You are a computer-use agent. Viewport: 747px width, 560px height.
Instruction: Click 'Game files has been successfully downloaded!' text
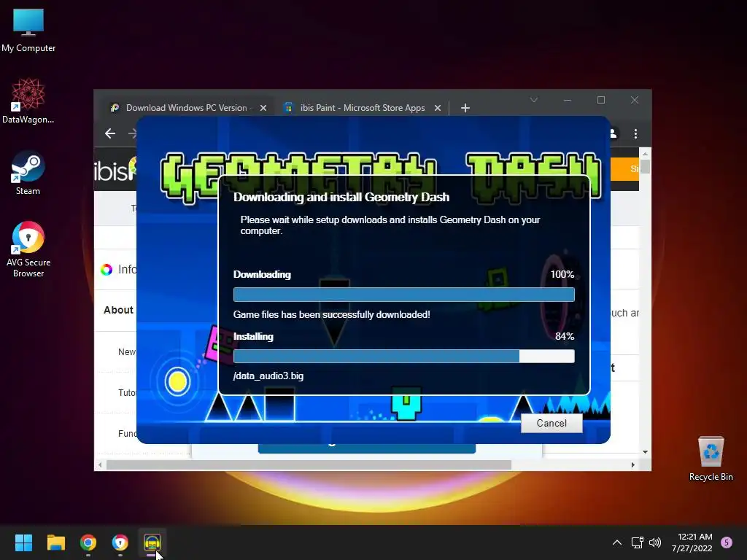coord(332,314)
